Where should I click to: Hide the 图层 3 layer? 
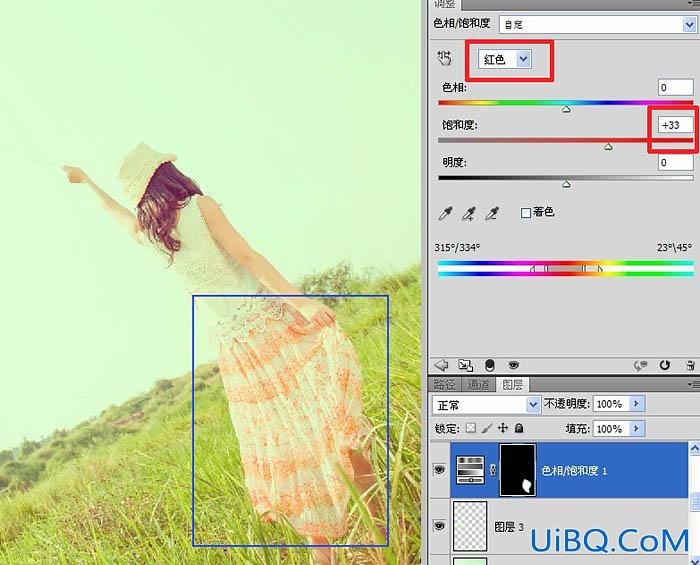[439, 526]
